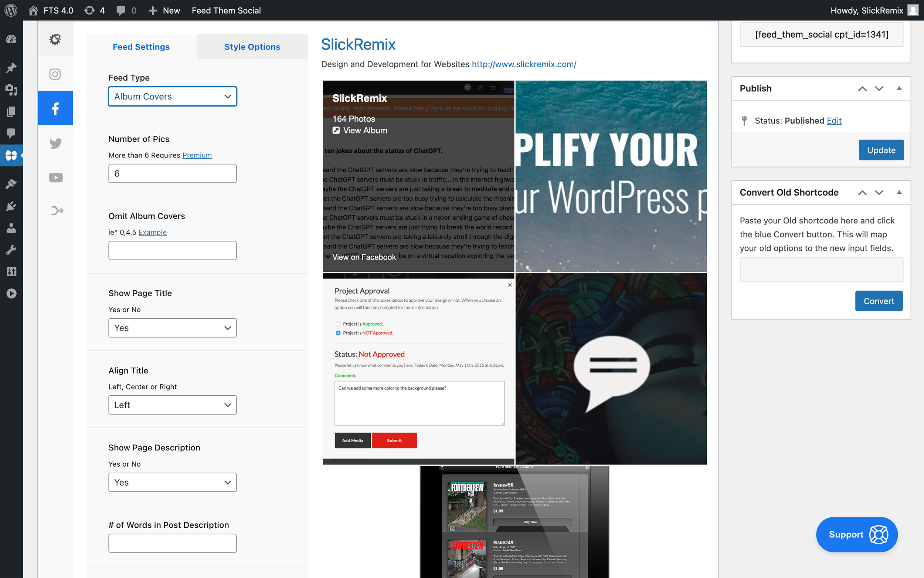Open Feed Them Social sidebar icon
Viewport: 924px width, 578px height.
coord(11,155)
